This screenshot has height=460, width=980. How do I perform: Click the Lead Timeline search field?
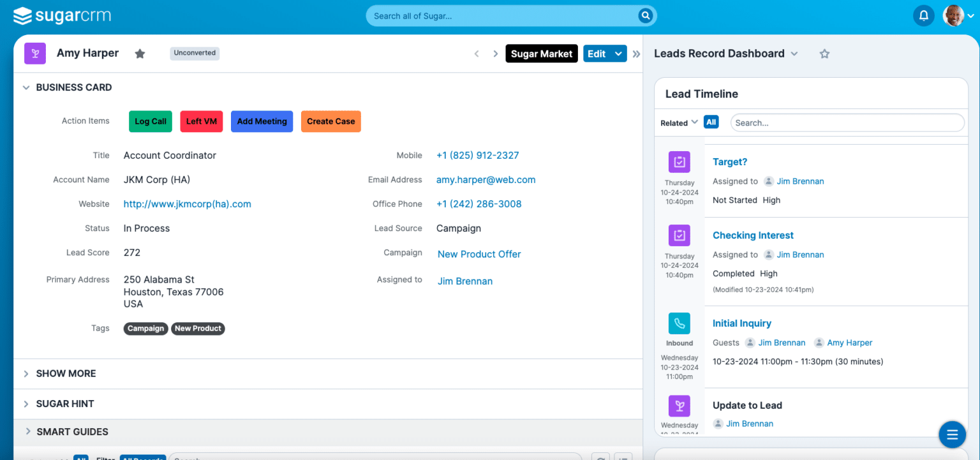pos(847,122)
